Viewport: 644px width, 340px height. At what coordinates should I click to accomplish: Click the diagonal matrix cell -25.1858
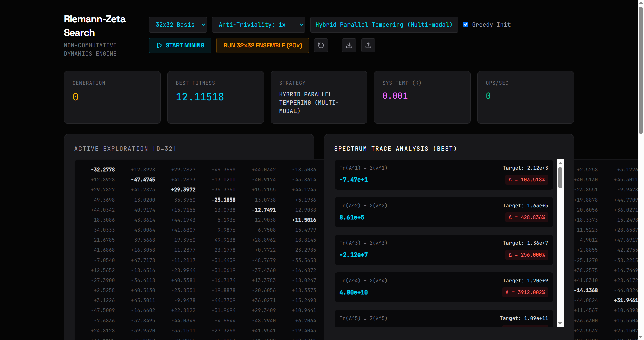tap(223, 200)
